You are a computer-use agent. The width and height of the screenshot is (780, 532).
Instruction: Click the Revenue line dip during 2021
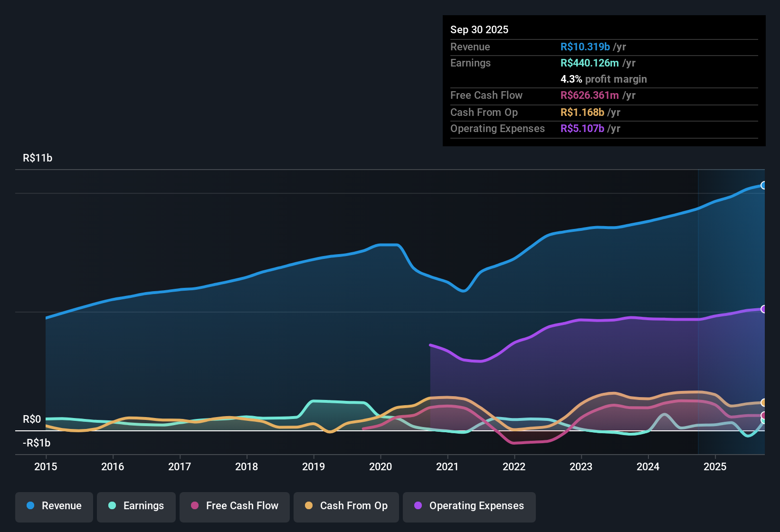click(x=464, y=292)
